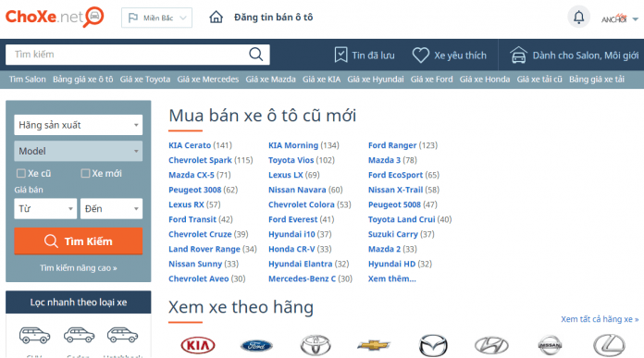Open Tìm kiếm nâng cao link
Image resolution: width=644 pixels, height=358 pixels.
pos(78,267)
